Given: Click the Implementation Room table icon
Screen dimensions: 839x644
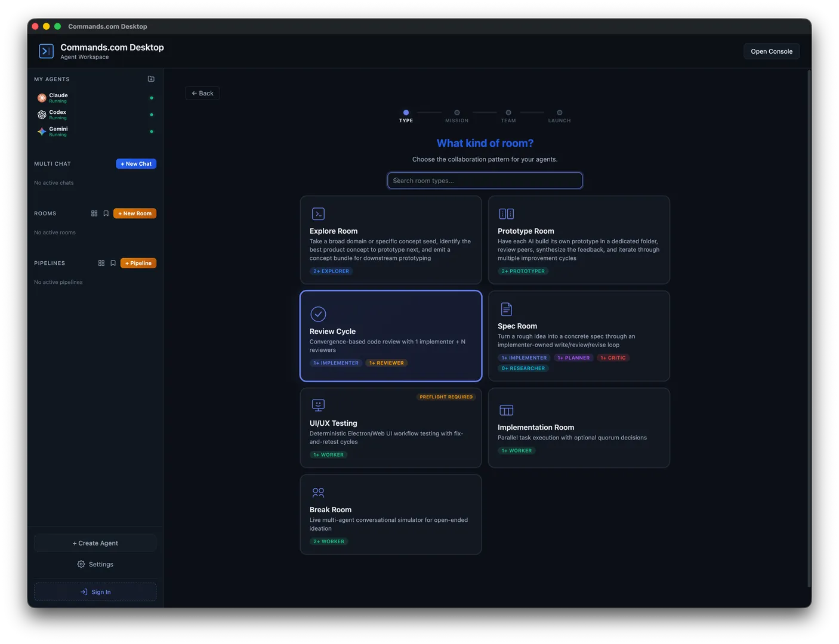Looking at the screenshot, I should point(506,410).
